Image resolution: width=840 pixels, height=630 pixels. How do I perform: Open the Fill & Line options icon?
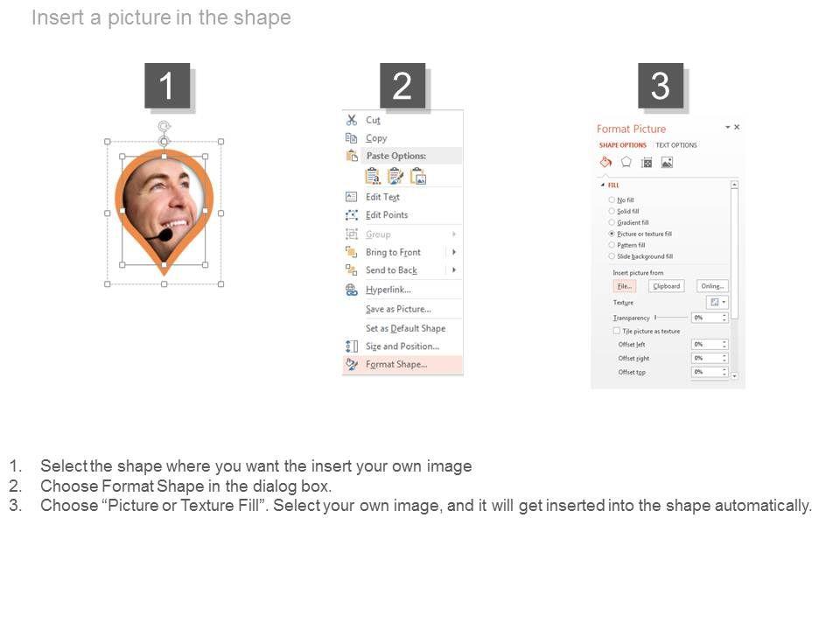coord(605,162)
